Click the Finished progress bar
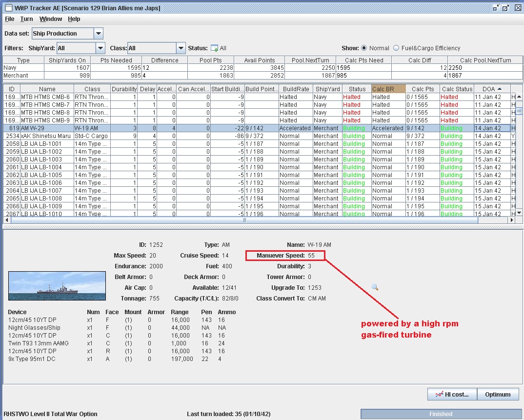The width and height of the screenshot is (524, 420). pos(441,414)
